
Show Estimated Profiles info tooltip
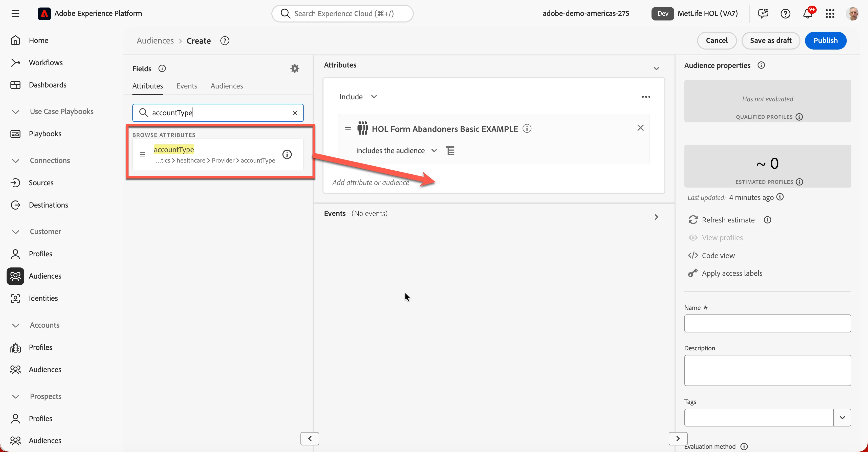[x=799, y=182]
